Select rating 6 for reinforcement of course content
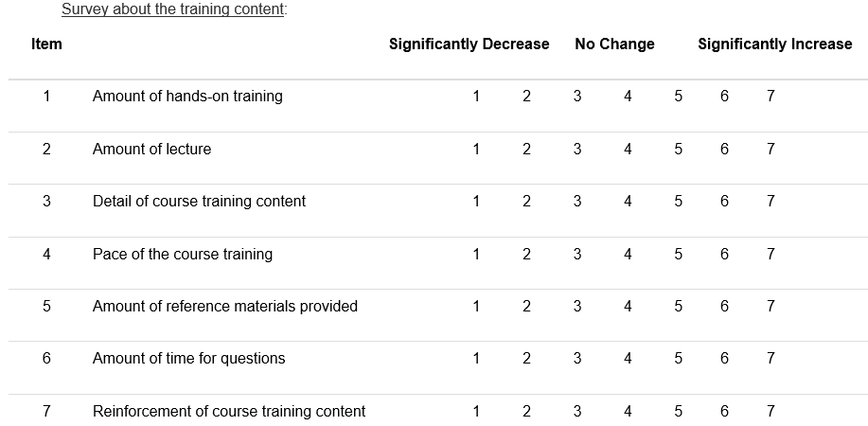 (x=724, y=411)
